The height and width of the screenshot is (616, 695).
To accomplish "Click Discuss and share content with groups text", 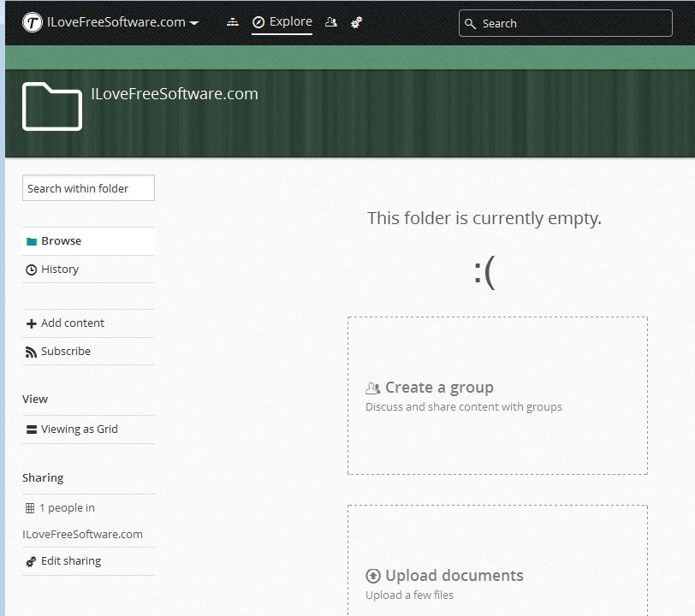I will click(464, 407).
